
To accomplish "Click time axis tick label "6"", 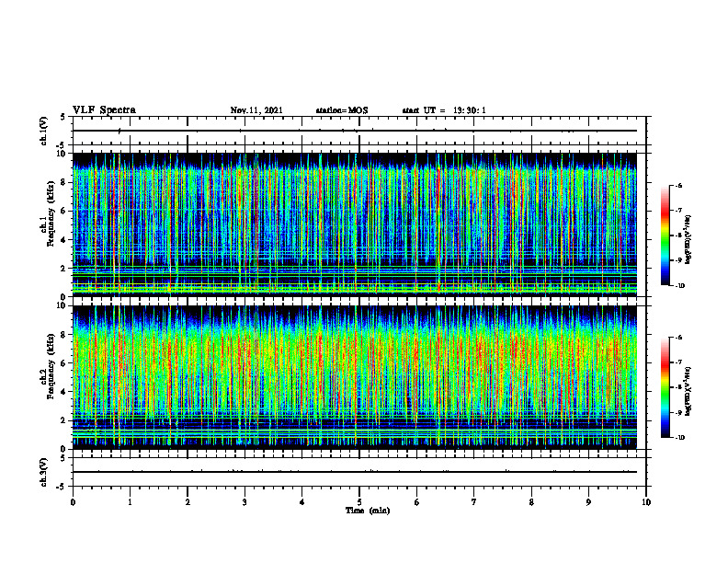I will pyautogui.click(x=417, y=502).
